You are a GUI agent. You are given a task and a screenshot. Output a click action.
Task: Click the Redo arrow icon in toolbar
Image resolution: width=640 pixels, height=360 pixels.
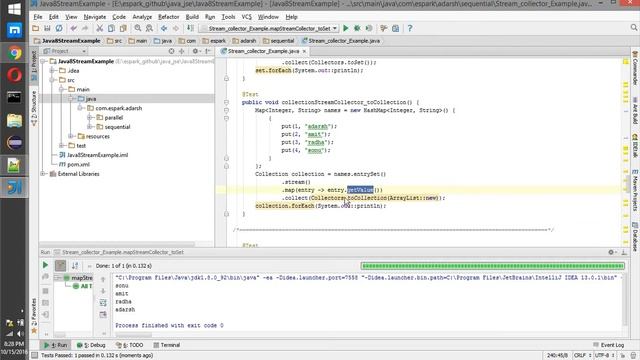pyautogui.click(x=85, y=28)
